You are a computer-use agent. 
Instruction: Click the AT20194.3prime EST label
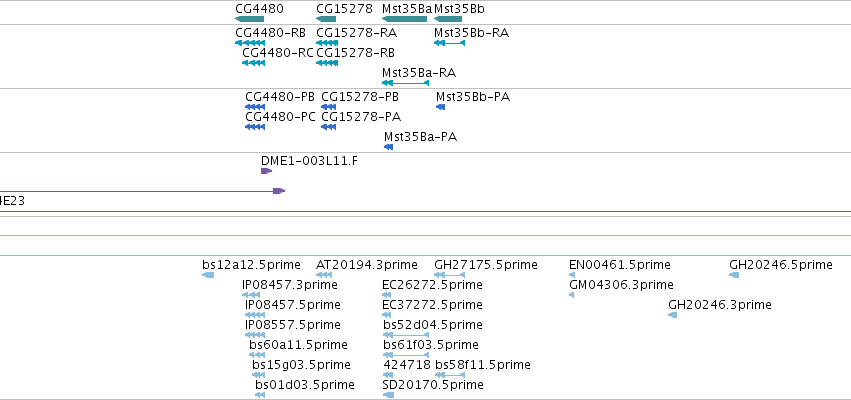367,265
